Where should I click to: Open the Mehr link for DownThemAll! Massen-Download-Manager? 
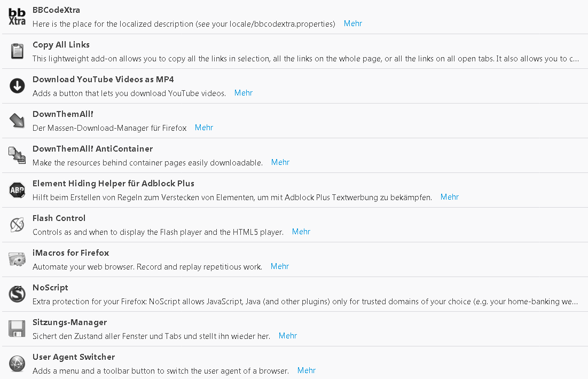(204, 128)
